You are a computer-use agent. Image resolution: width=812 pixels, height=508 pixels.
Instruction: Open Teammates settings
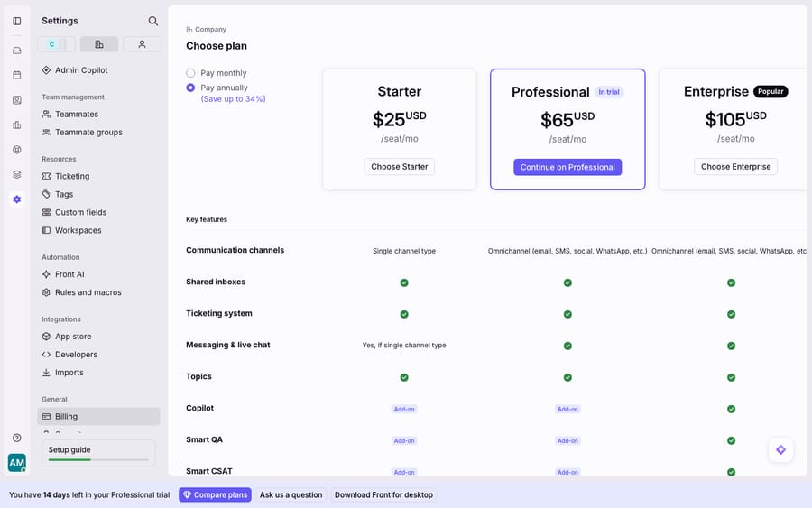98,114
